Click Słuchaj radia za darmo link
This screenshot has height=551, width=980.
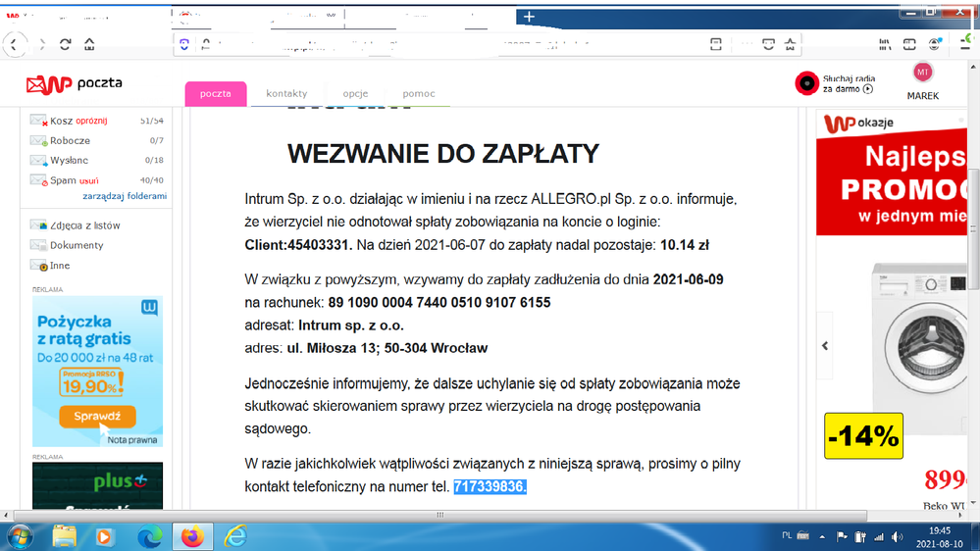(849, 83)
